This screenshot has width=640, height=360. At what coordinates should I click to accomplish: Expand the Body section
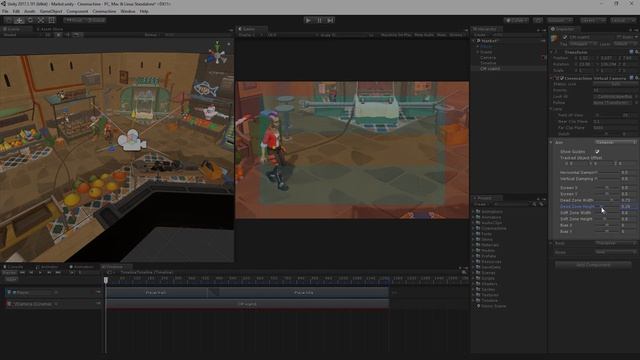tap(551, 243)
